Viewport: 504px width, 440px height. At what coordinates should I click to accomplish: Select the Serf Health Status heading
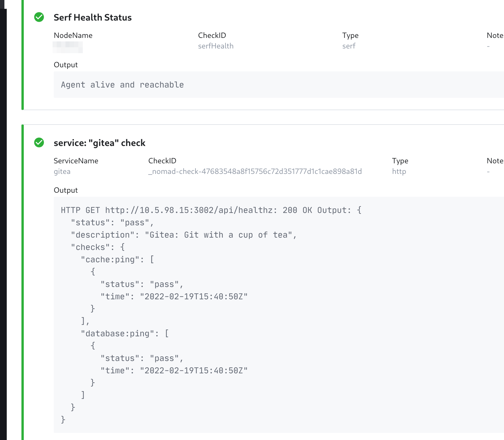point(92,17)
